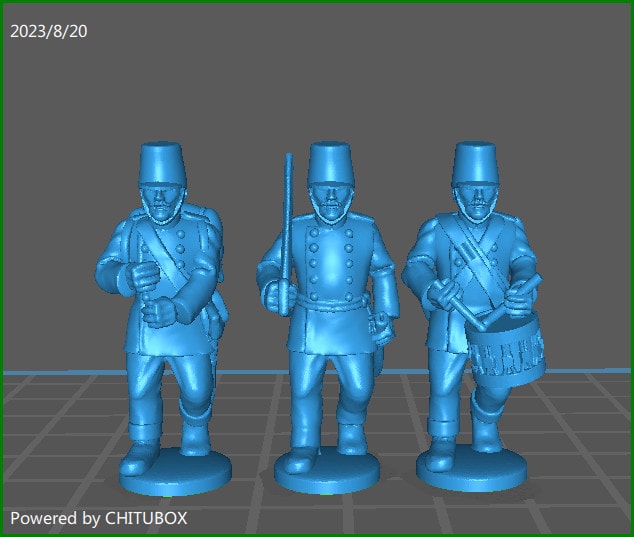Click the left soldier's fez hat
This screenshot has width=634, height=537.
tap(161, 163)
